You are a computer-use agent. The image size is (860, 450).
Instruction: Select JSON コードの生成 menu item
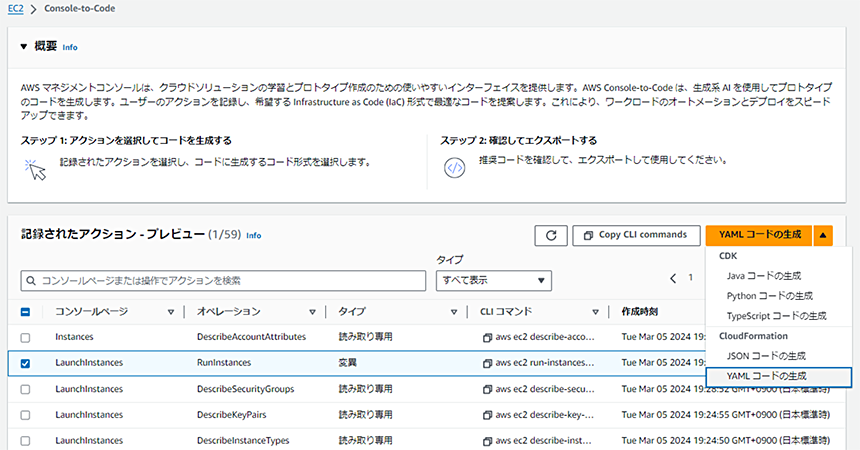tap(766, 356)
